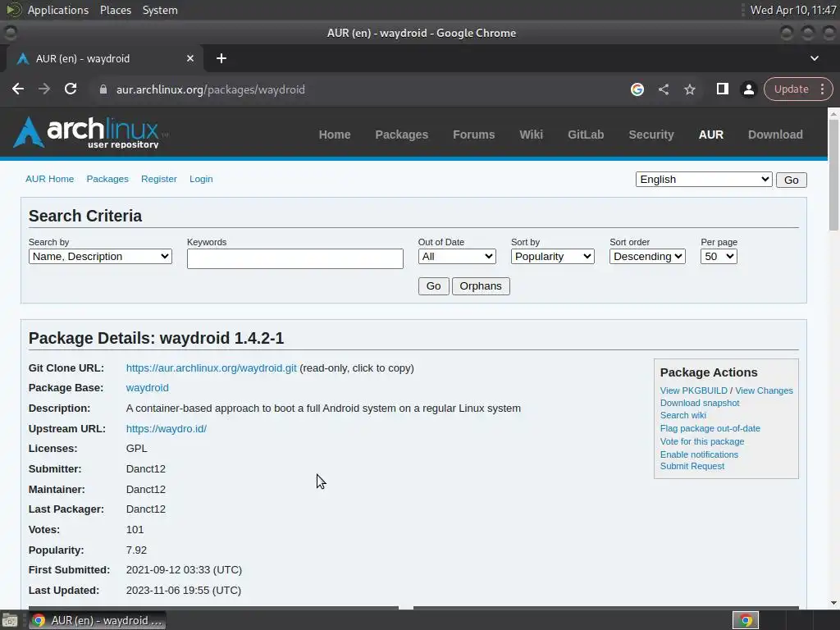The height and width of the screenshot is (630, 840).
Task: Reload the waydroid AUR page
Action: tap(71, 89)
